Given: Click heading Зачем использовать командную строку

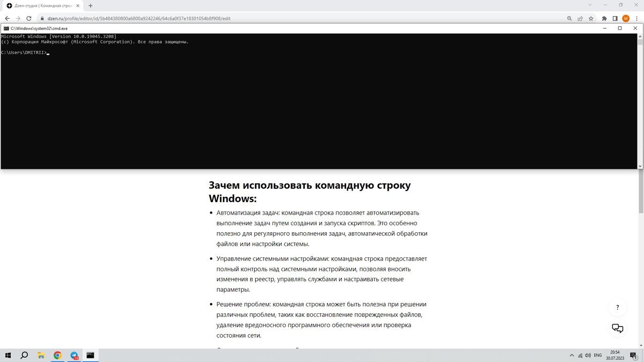Looking at the screenshot, I should click(x=310, y=191).
